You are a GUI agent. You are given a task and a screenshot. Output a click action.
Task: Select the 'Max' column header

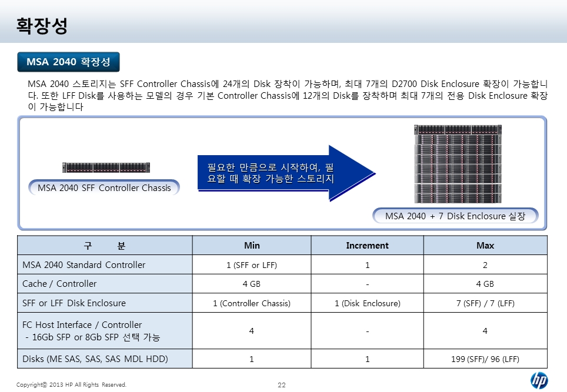point(485,245)
